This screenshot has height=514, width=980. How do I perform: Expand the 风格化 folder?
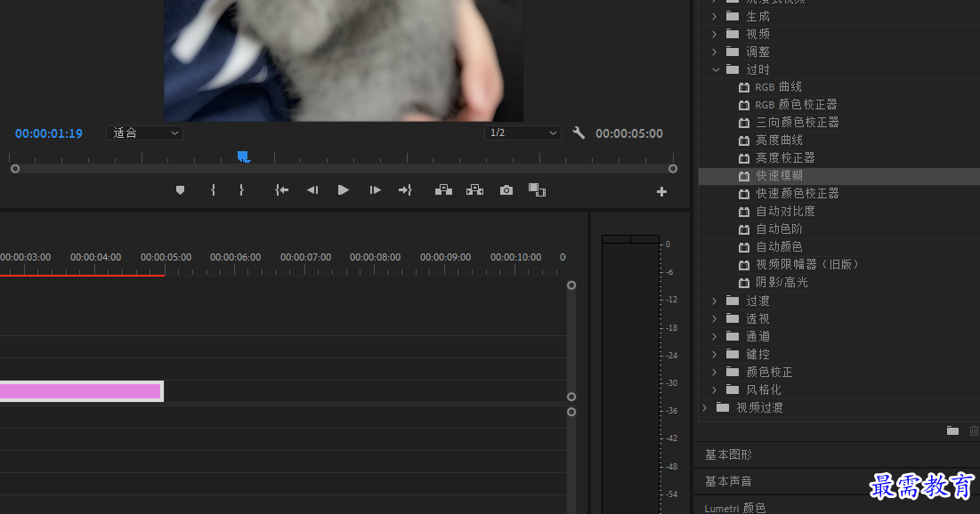pyautogui.click(x=715, y=390)
